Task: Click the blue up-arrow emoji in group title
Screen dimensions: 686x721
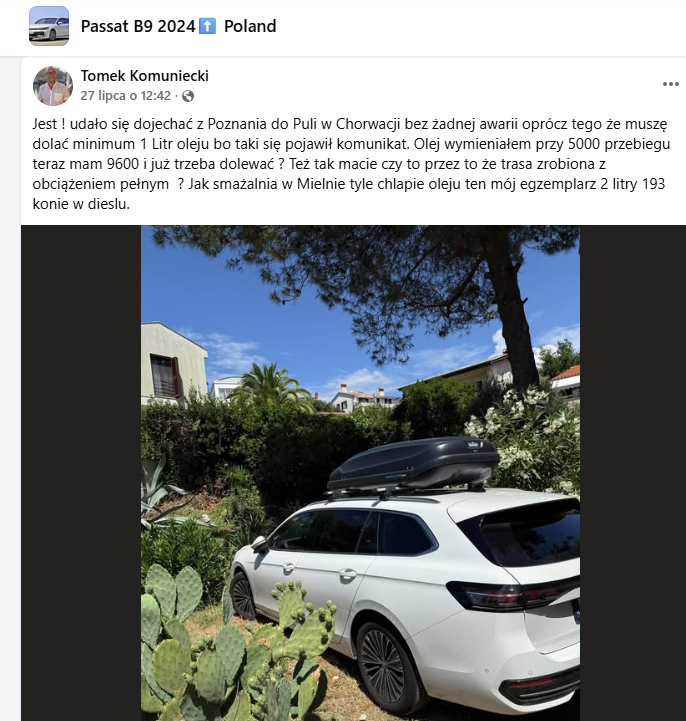Action: point(207,26)
